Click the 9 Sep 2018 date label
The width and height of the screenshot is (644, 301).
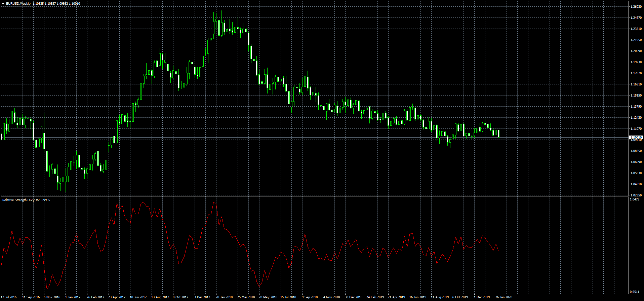(x=310, y=297)
